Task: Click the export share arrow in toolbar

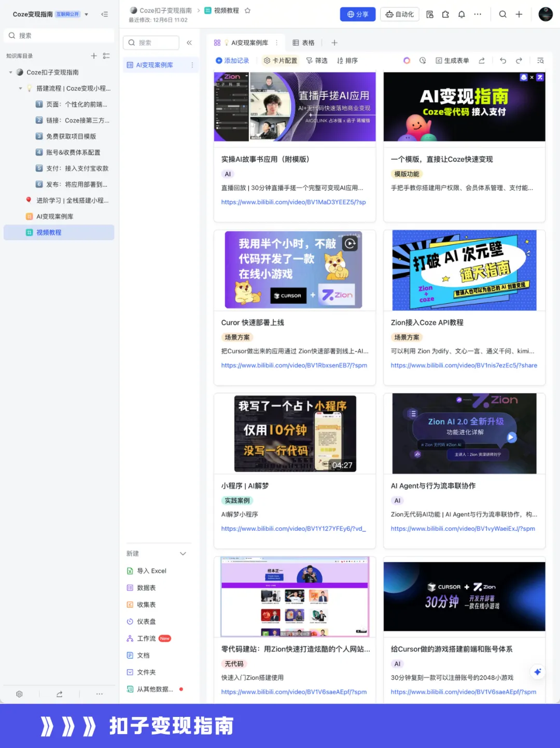Action: click(482, 61)
